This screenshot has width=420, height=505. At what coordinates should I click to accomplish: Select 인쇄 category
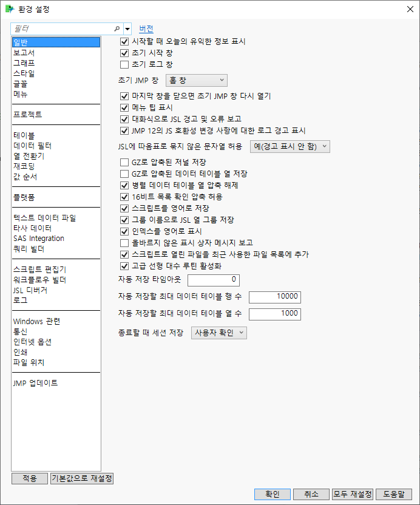(x=56, y=352)
